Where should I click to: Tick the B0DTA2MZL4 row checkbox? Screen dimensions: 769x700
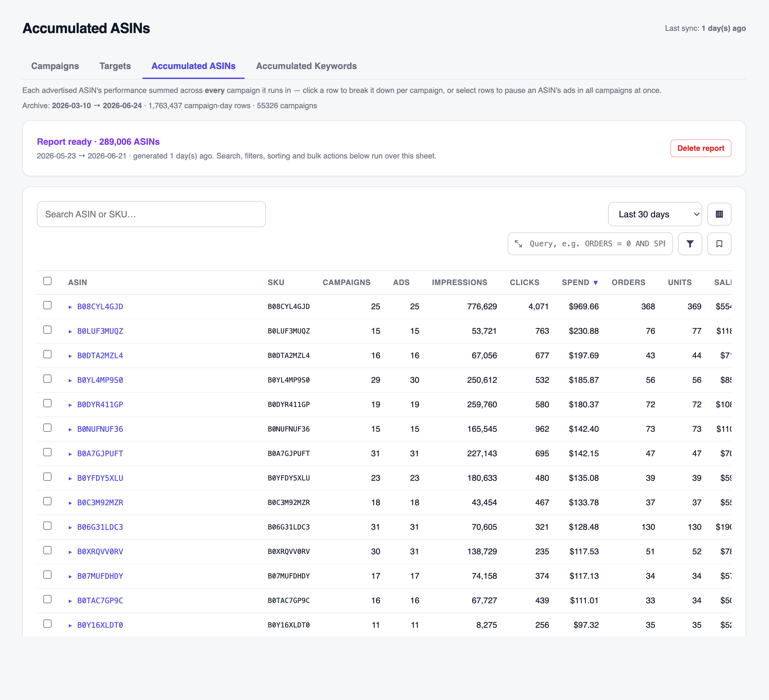(47, 354)
